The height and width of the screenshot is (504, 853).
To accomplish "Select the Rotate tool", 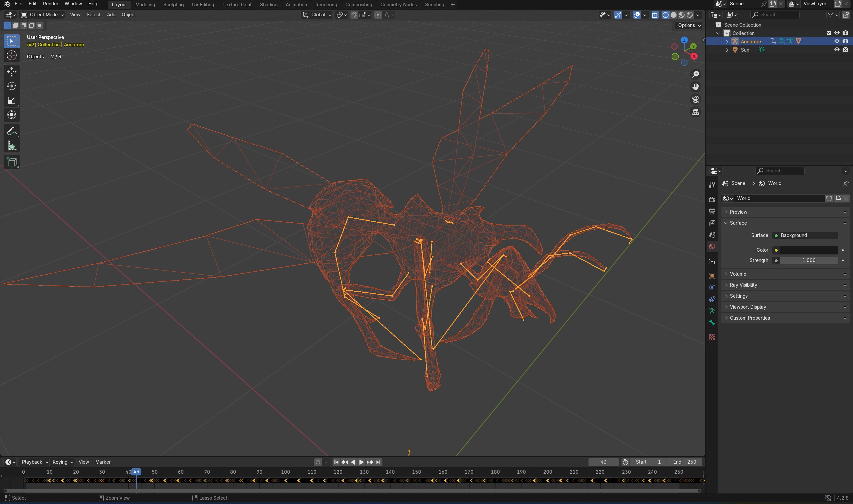I will pyautogui.click(x=12, y=86).
